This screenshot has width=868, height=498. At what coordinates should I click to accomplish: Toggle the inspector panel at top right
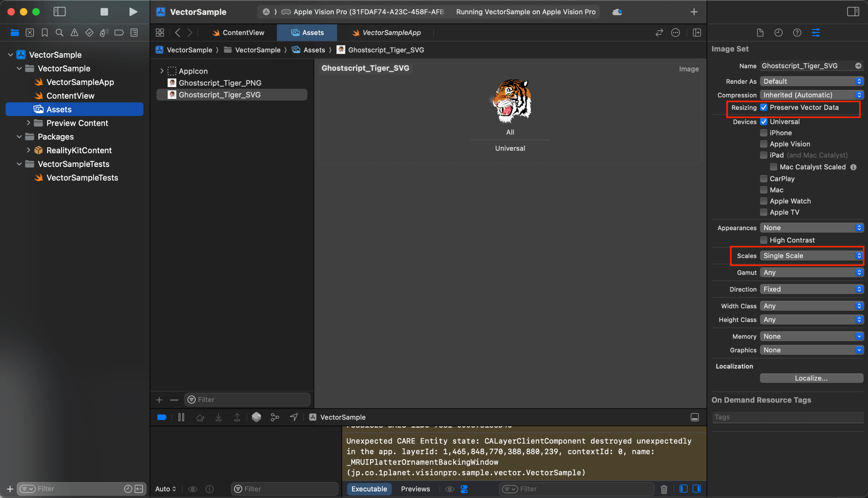click(x=853, y=12)
